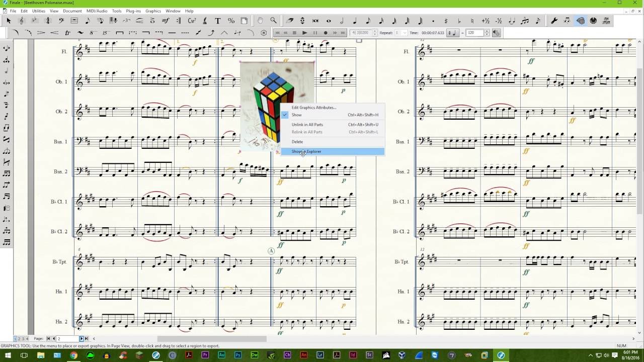Choose the Expression tool (mf icon)

[x=166, y=21]
